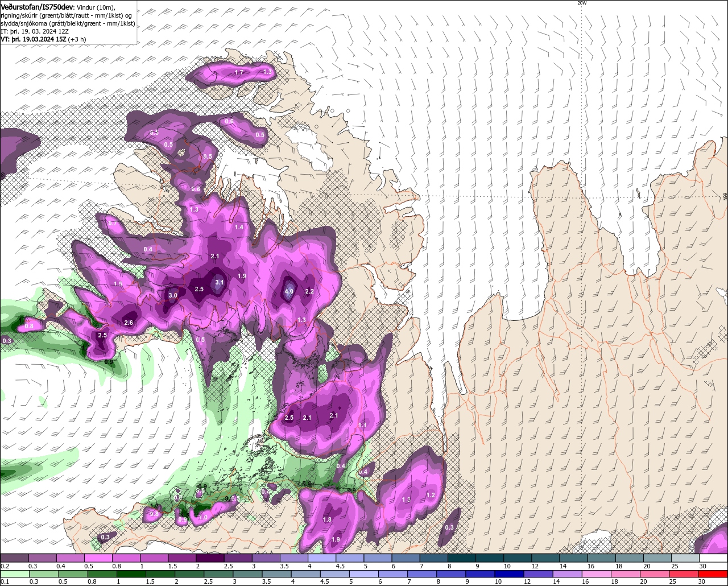Click the 20W meridian label

tap(581, 3)
